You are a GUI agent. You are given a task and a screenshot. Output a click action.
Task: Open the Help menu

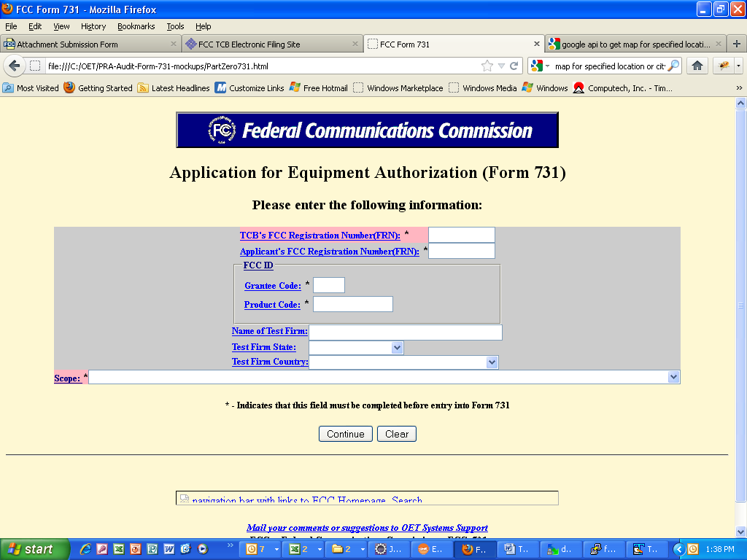(204, 26)
